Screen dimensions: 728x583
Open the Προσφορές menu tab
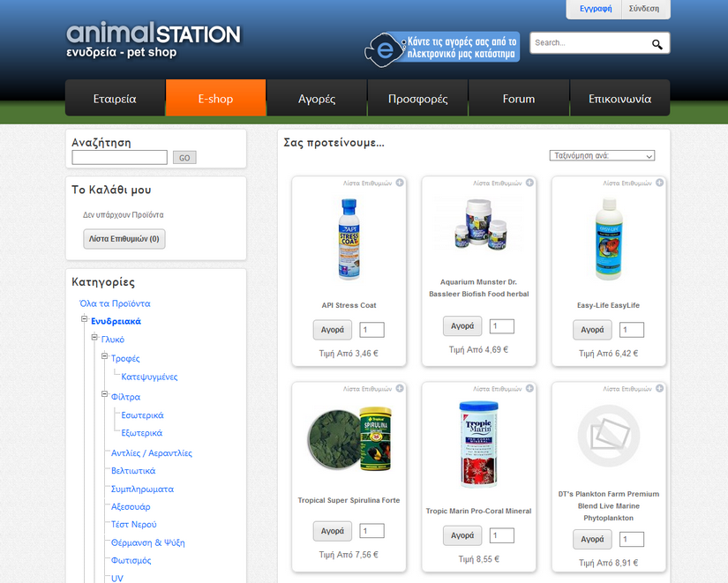click(x=417, y=99)
